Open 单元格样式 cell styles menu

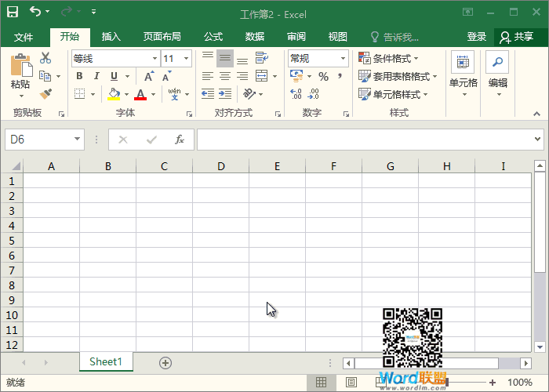click(x=393, y=94)
